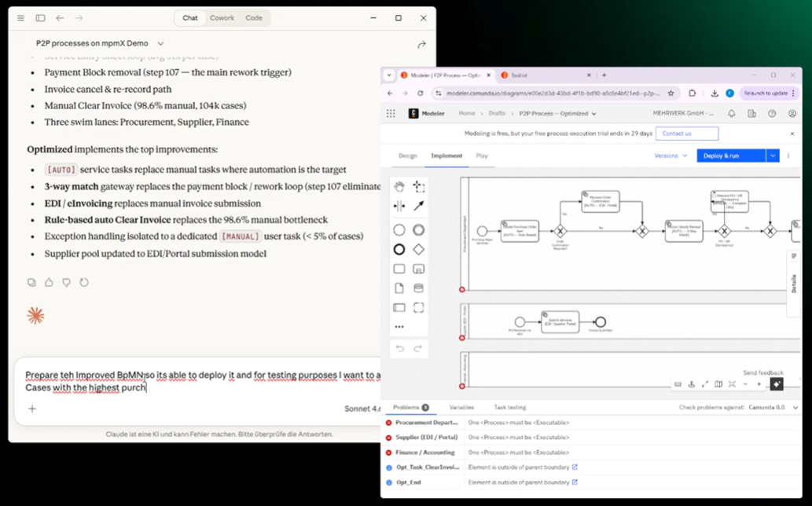Click the Home breadcrumb link
This screenshot has width=812, height=506.
click(x=467, y=113)
